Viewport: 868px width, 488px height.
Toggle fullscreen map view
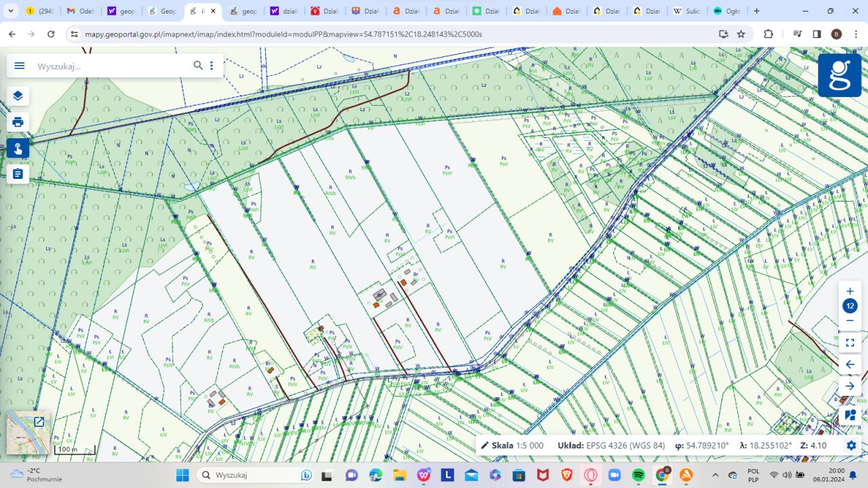(x=850, y=342)
